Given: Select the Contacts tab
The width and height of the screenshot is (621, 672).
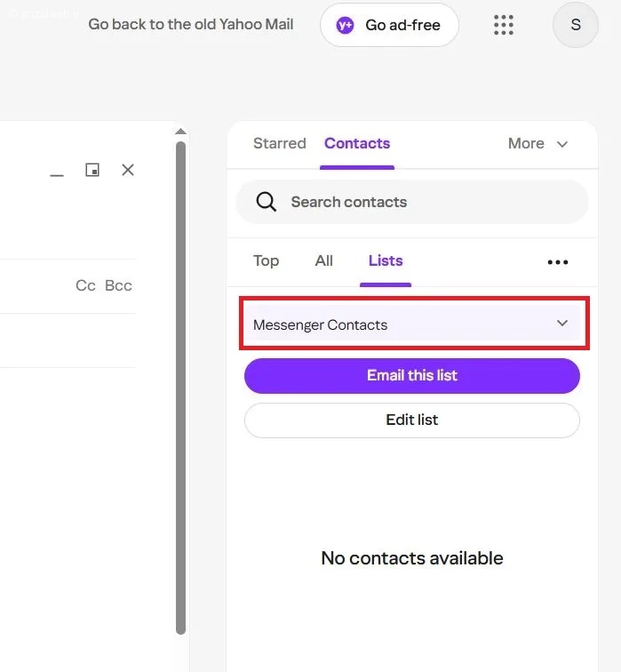Looking at the screenshot, I should [x=357, y=143].
